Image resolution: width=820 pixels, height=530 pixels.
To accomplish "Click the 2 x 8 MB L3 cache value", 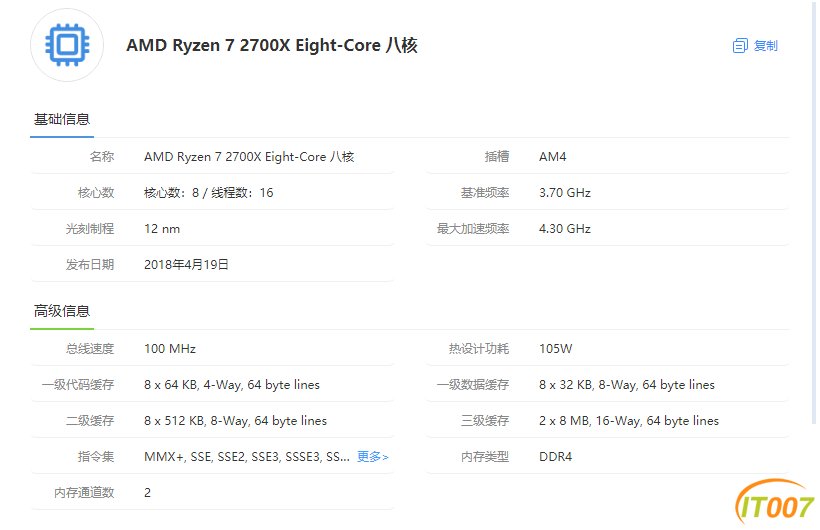I will coord(629,421).
